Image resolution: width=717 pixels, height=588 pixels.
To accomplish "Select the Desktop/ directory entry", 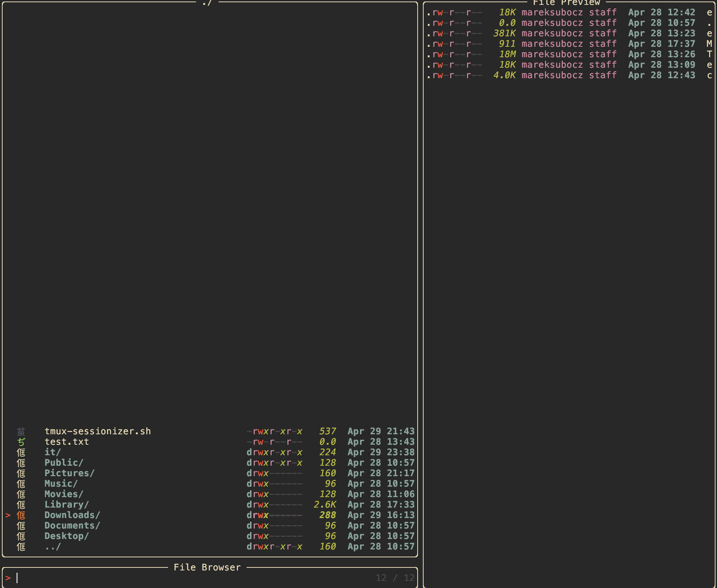I will point(67,536).
